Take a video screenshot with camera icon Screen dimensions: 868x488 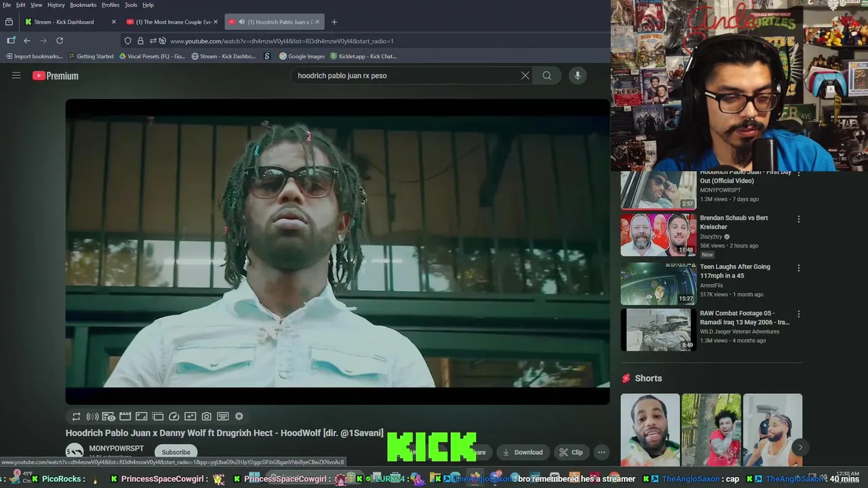click(206, 416)
